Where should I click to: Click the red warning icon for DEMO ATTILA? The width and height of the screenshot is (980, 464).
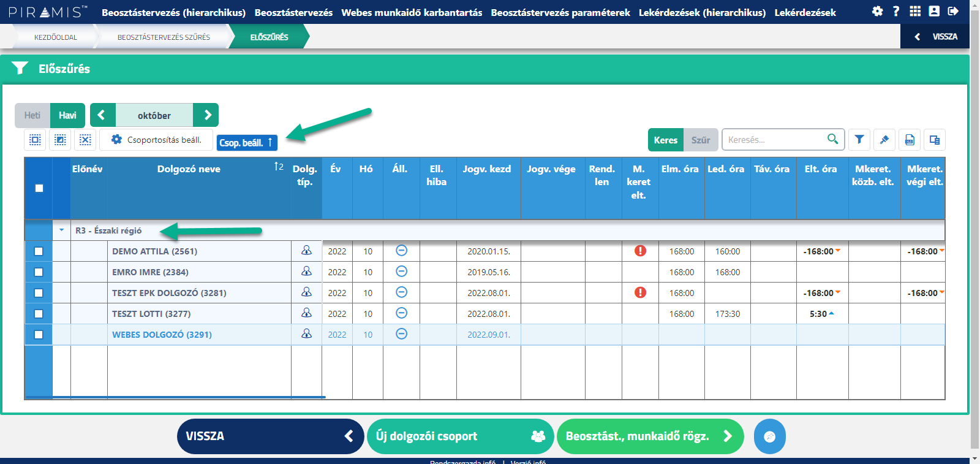pyautogui.click(x=640, y=251)
